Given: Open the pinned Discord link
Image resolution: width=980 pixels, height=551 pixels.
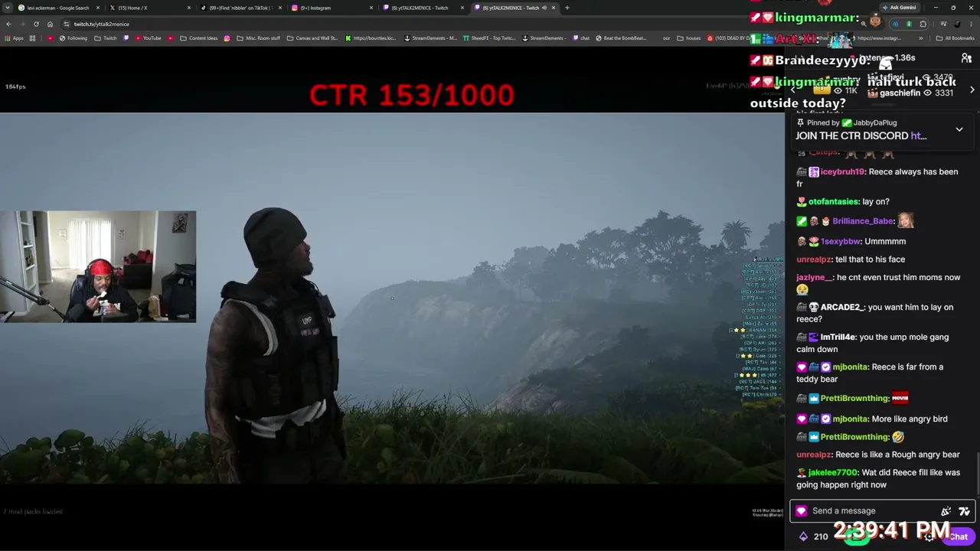Looking at the screenshot, I should tap(919, 135).
